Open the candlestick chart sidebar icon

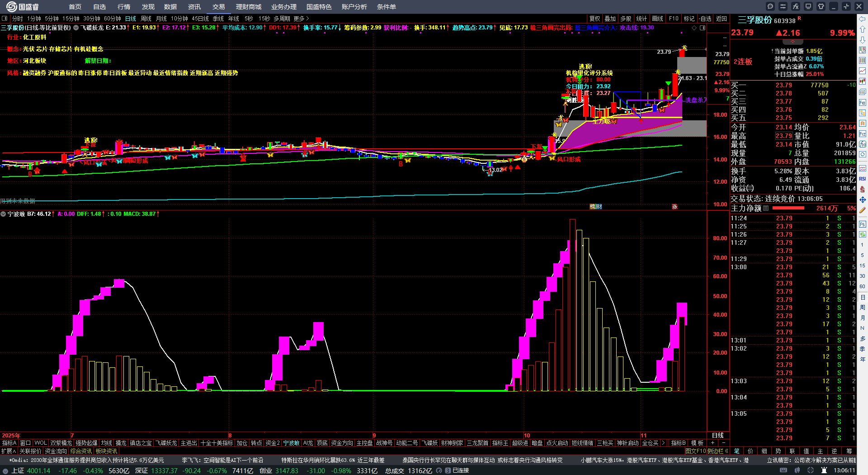863,81
